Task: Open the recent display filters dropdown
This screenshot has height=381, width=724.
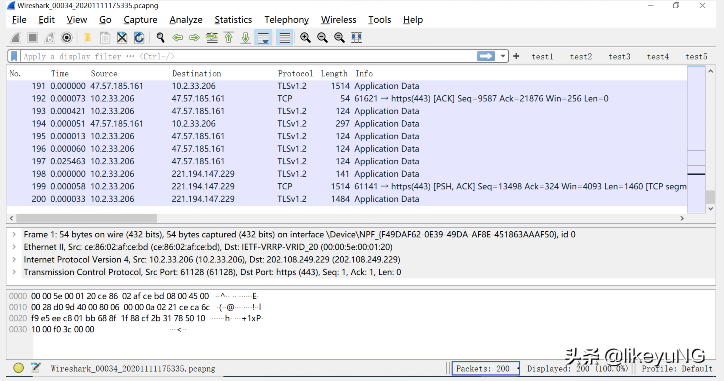Action: coord(503,56)
